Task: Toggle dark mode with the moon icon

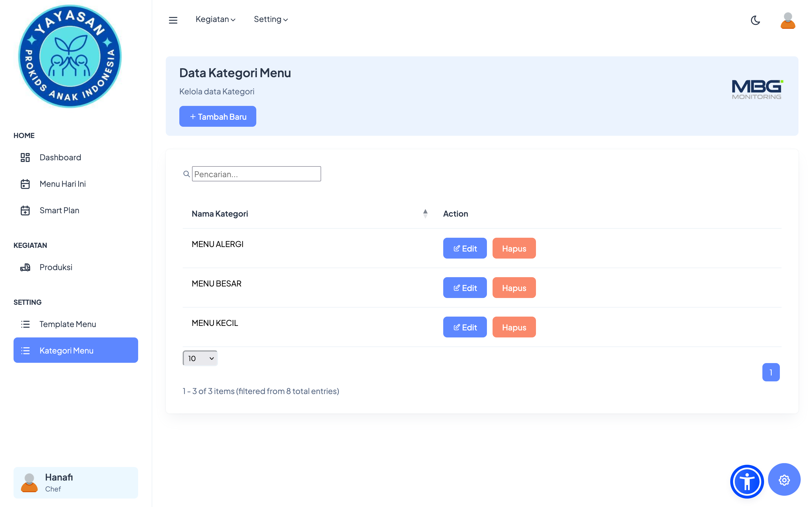Action: [x=755, y=21]
